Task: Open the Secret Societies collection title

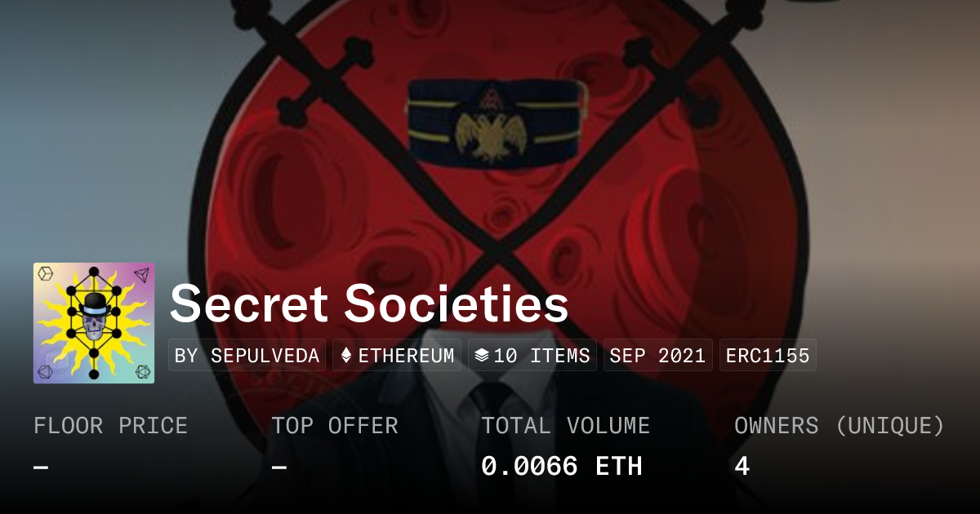Action: click(x=369, y=304)
